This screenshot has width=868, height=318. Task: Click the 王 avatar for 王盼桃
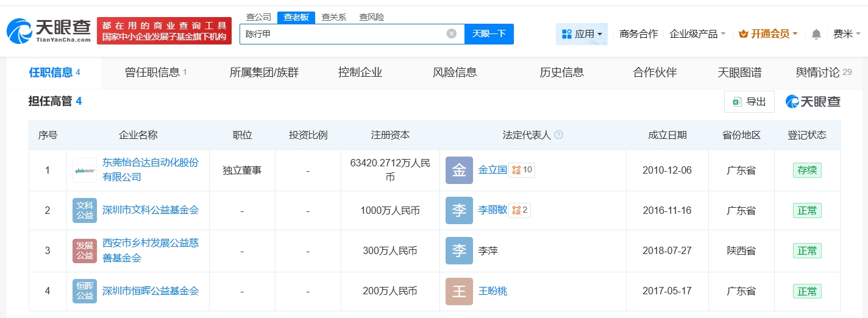coord(458,291)
